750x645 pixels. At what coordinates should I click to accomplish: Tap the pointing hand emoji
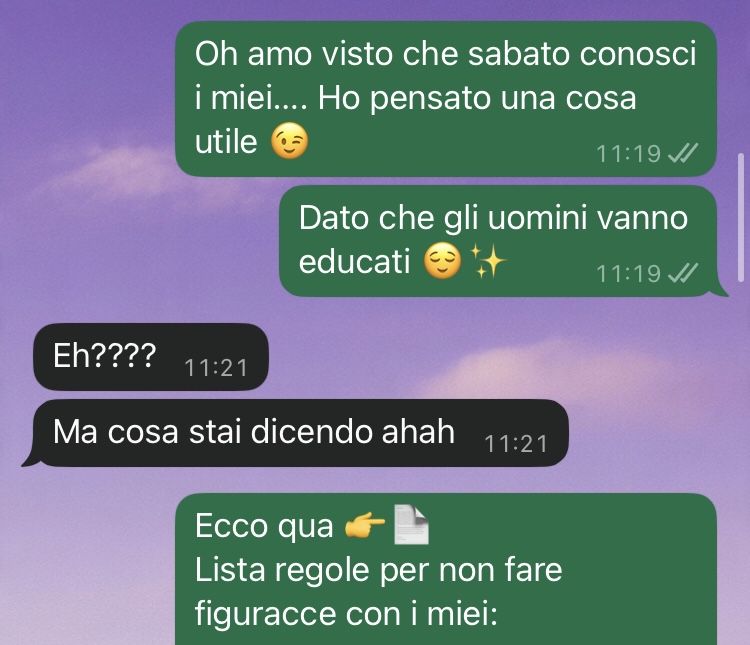(x=365, y=525)
